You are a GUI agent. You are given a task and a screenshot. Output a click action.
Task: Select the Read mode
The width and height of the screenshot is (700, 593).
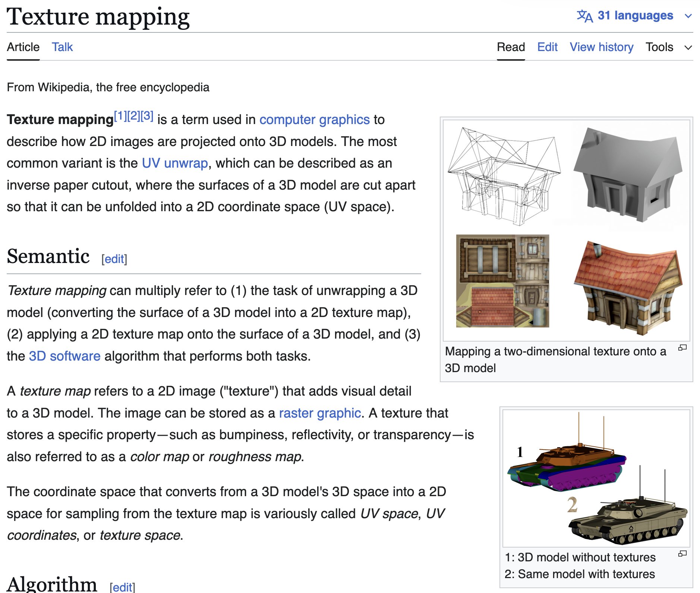pos(511,47)
